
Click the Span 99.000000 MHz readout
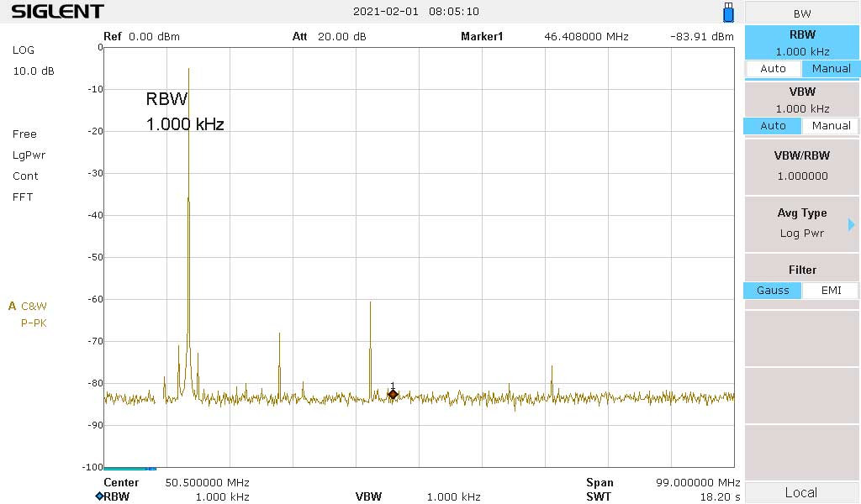(x=663, y=483)
